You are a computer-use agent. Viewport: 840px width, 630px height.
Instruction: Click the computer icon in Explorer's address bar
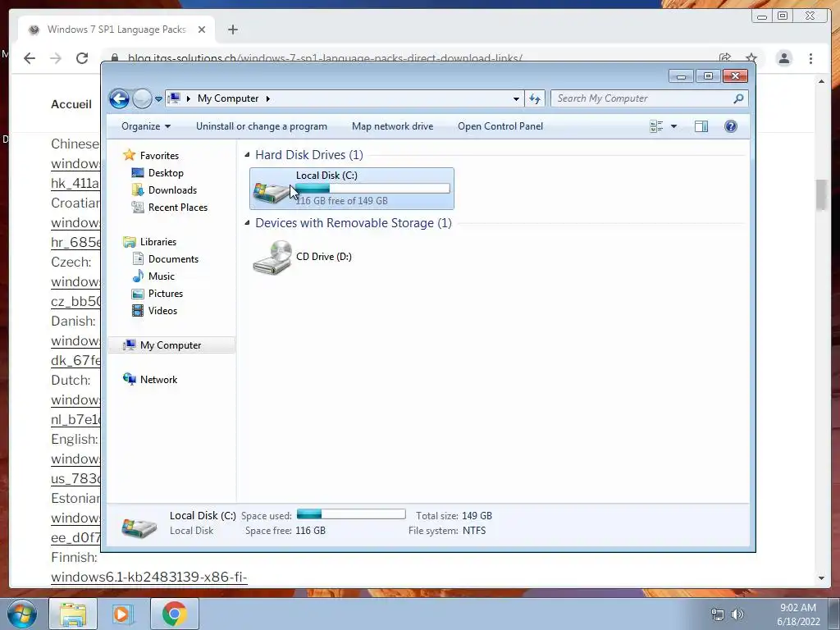coord(174,98)
